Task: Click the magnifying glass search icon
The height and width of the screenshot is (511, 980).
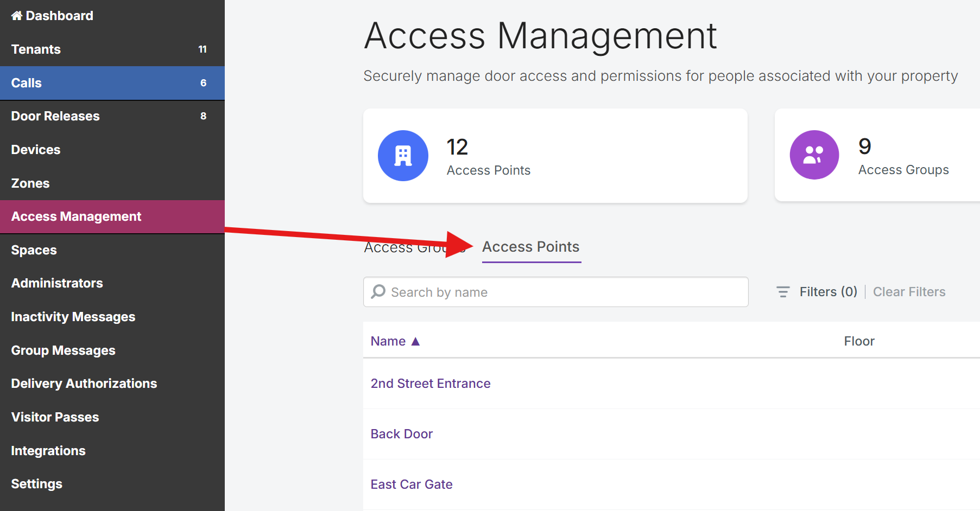Action: point(378,292)
